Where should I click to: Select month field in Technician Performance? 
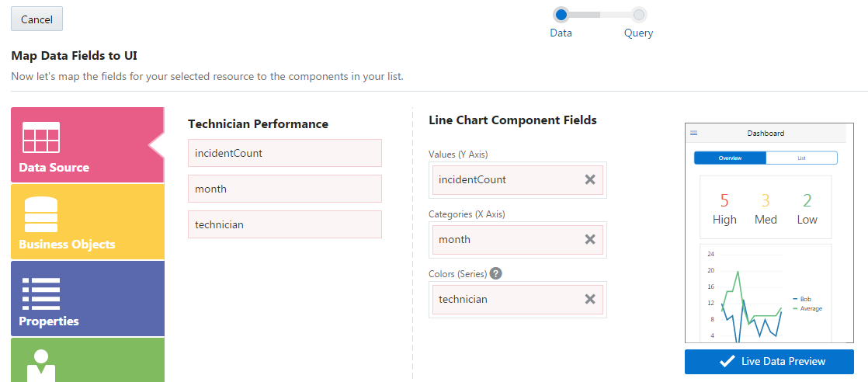click(x=284, y=189)
